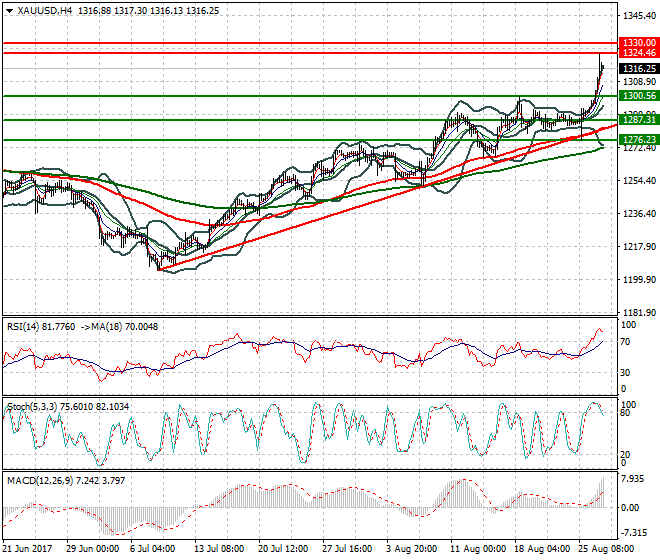This screenshot has width=660, height=560.
Task: Click the 0.00 MACD zero level value
Action: (630, 508)
